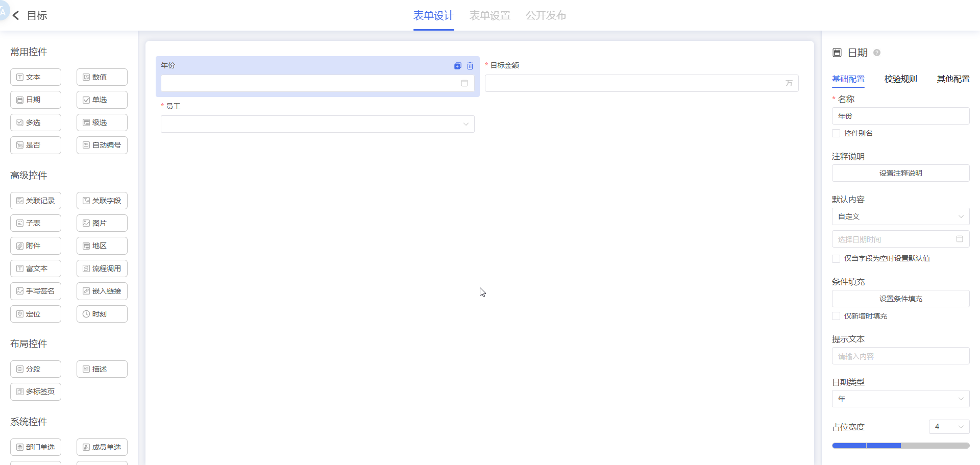The height and width of the screenshot is (465, 980).
Task: Click the 设置条件填充 button
Action: click(900, 299)
